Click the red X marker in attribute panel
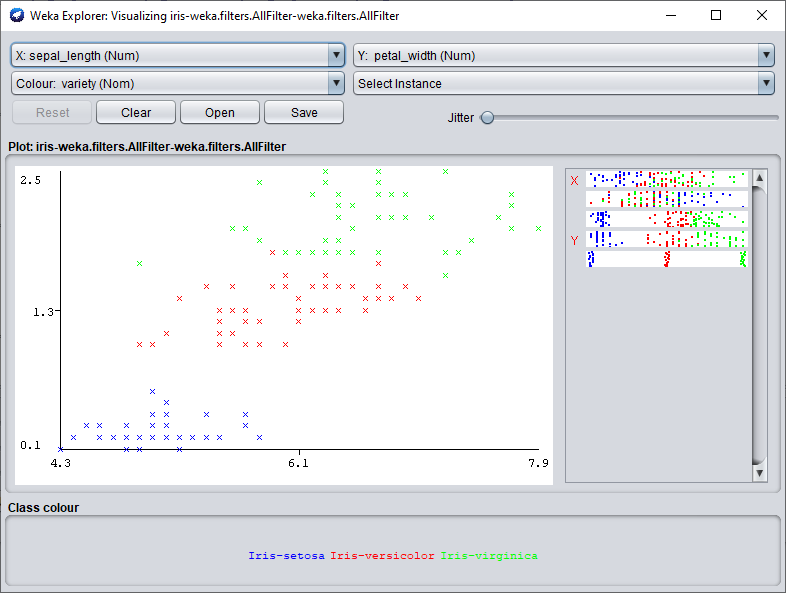Screen dimensions: 786x593 click(574, 180)
